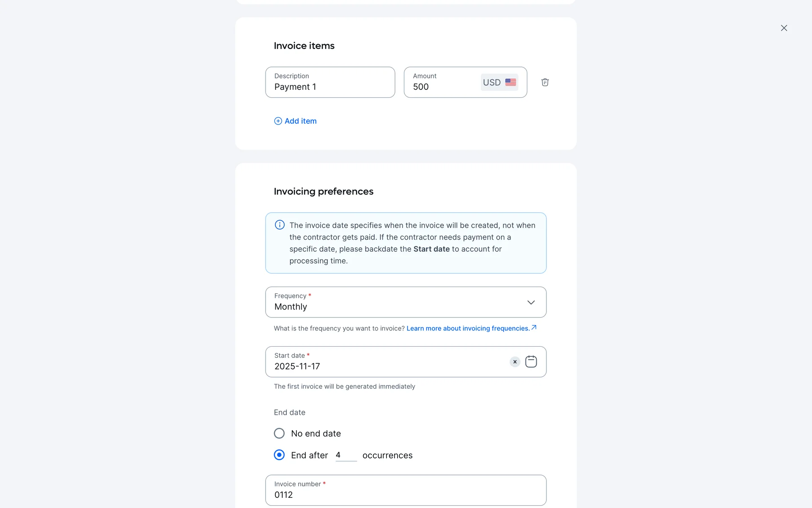812x508 pixels.
Task: Click the info icon in the notice
Action: [x=280, y=225]
